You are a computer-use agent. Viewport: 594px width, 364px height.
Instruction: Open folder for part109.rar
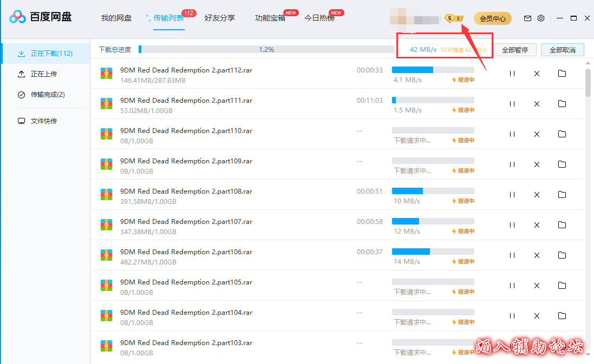[562, 164]
